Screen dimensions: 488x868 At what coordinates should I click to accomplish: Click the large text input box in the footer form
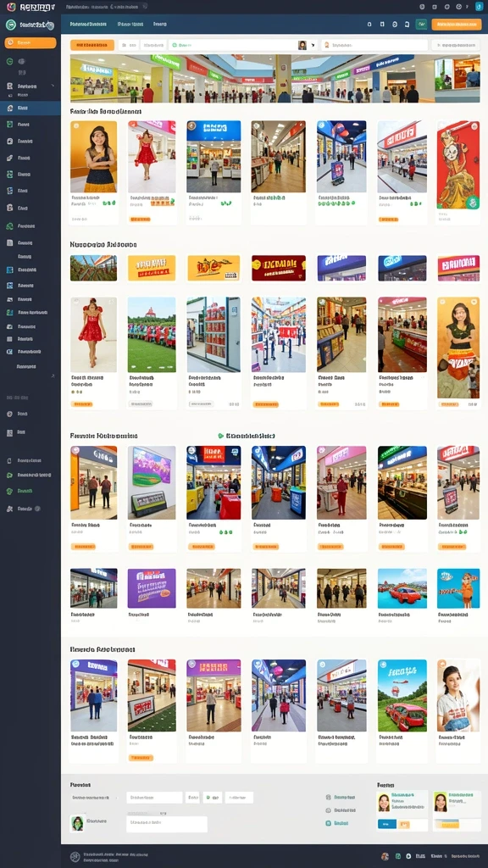click(x=167, y=824)
